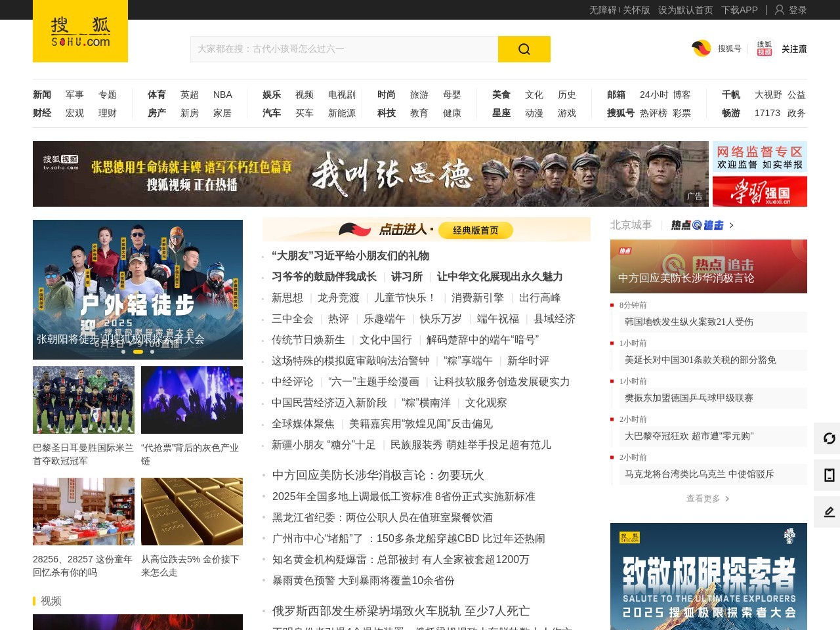The image size is (840, 630).
Task: Open the 致敬极限探索者 poster
Action: click(x=709, y=576)
